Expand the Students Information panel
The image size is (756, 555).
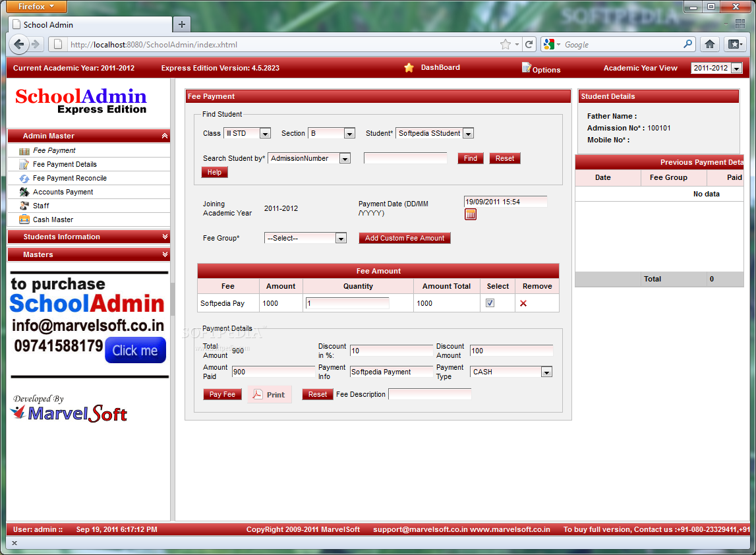click(x=165, y=237)
